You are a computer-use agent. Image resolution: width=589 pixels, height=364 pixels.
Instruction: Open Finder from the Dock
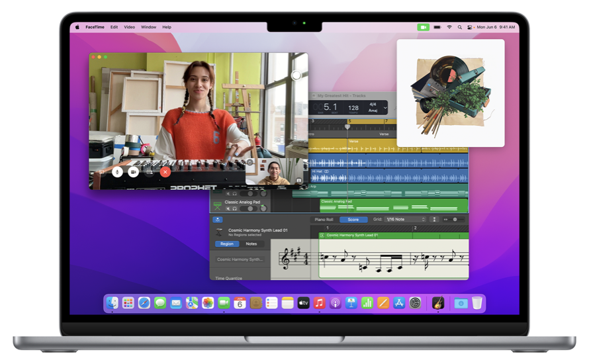(113, 302)
